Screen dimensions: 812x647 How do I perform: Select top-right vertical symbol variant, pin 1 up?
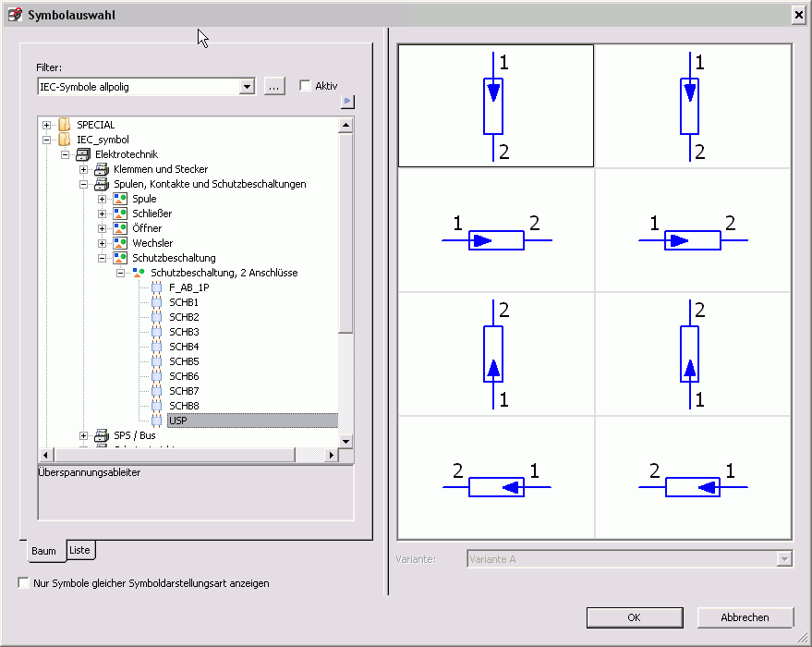click(x=693, y=105)
